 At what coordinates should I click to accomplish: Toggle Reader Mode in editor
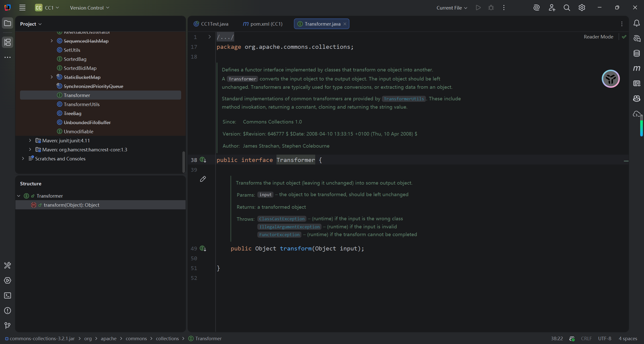(x=598, y=37)
